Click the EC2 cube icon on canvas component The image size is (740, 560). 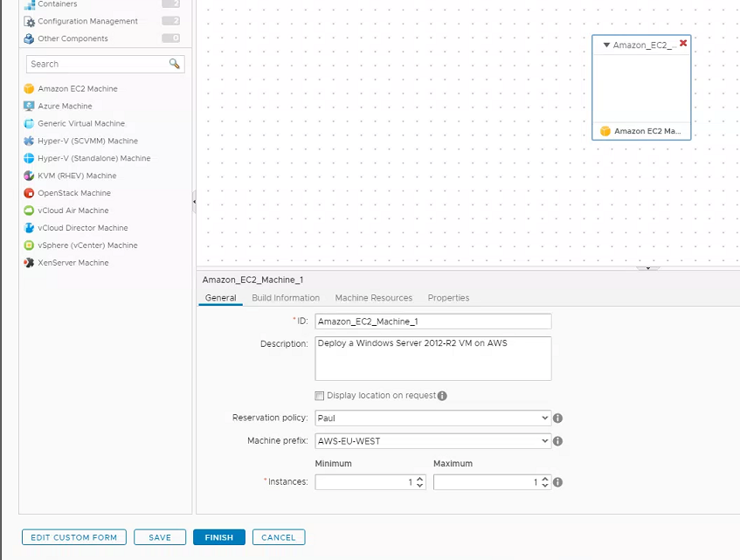click(x=605, y=131)
